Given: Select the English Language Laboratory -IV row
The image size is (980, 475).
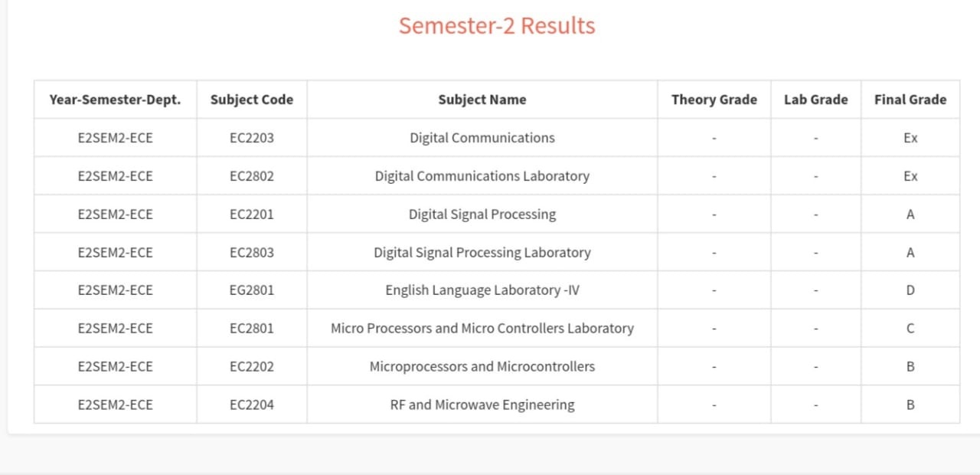Looking at the screenshot, I should click(x=497, y=290).
